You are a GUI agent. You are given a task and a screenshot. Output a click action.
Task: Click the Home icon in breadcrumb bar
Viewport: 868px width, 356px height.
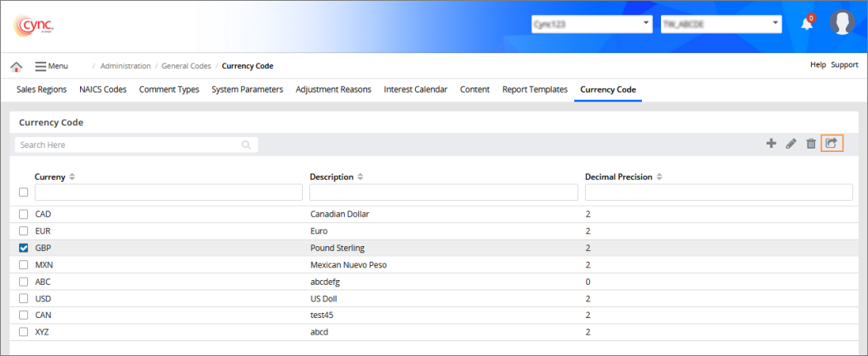(x=16, y=66)
